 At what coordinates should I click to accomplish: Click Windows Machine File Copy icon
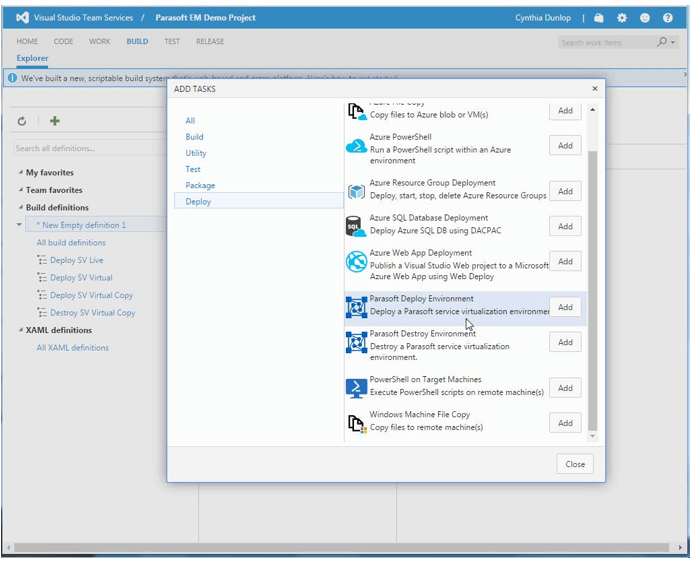click(x=357, y=423)
